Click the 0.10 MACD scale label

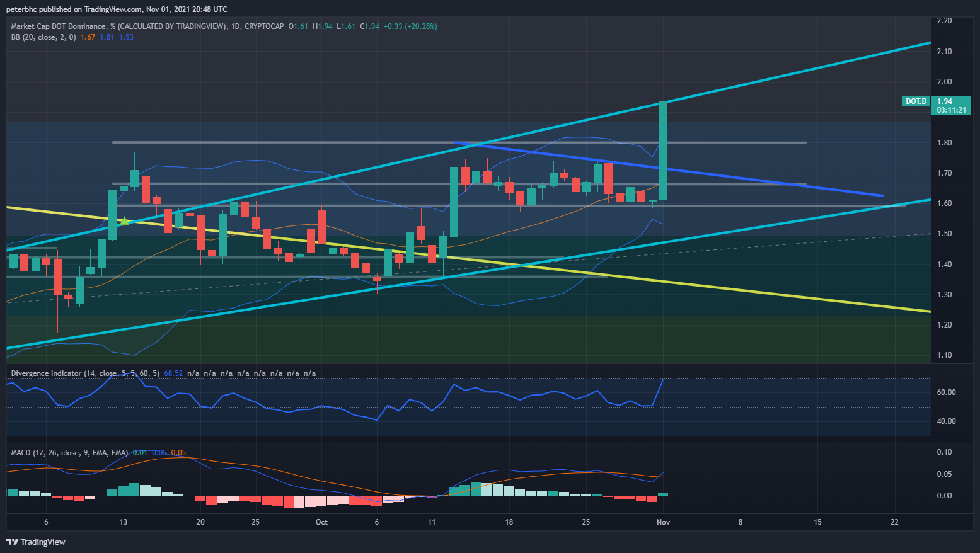pyautogui.click(x=944, y=452)
